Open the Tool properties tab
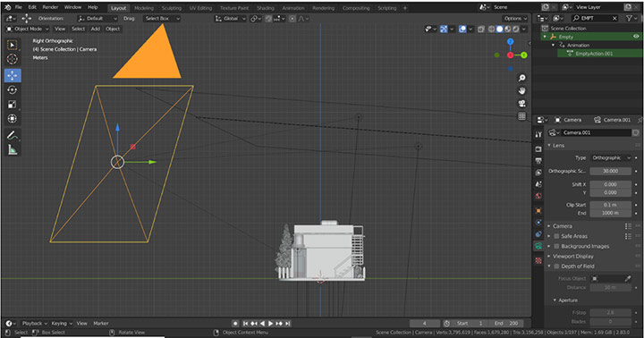The image size is (644, 338). [x=538, y=134]
